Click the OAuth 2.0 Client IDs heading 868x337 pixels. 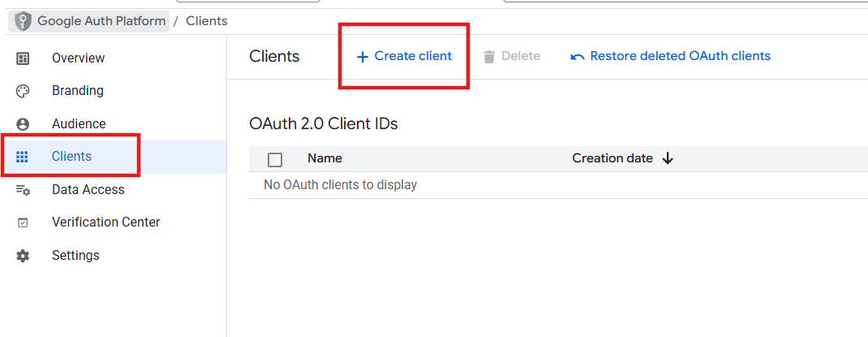324,124
